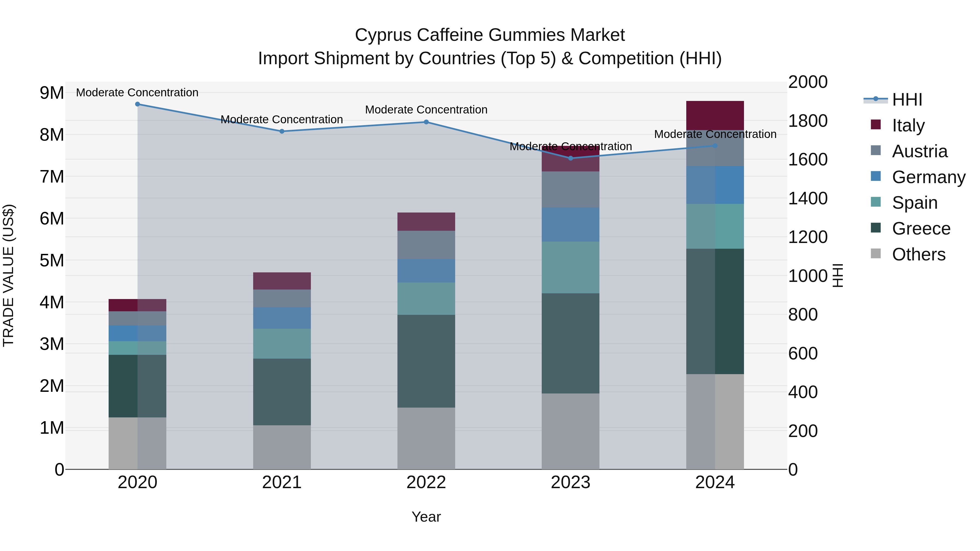Click the 5M y-axis tick label

pyautogui.click(x=52, y=260)
